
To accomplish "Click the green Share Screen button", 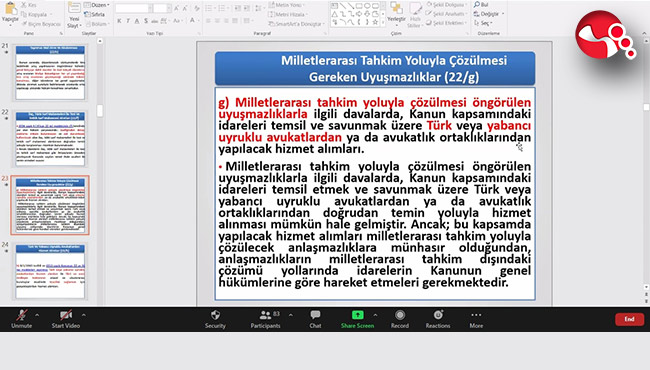I will (x=357, y=319).
